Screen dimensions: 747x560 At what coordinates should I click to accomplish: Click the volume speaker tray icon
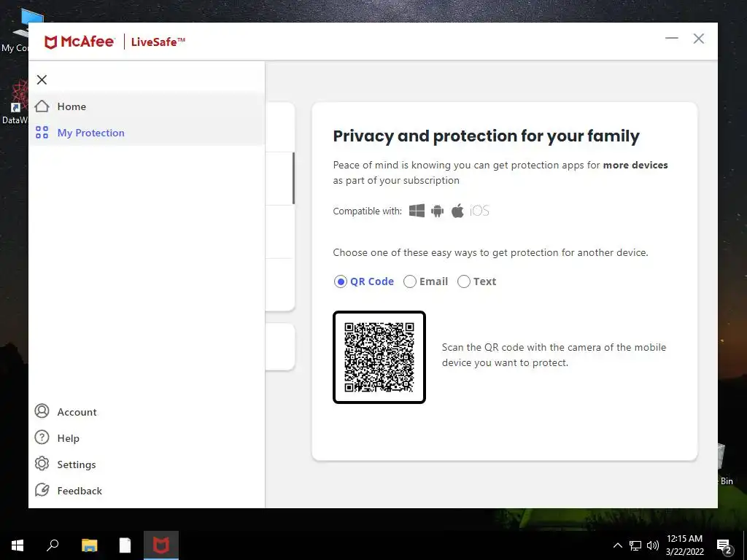653,545
